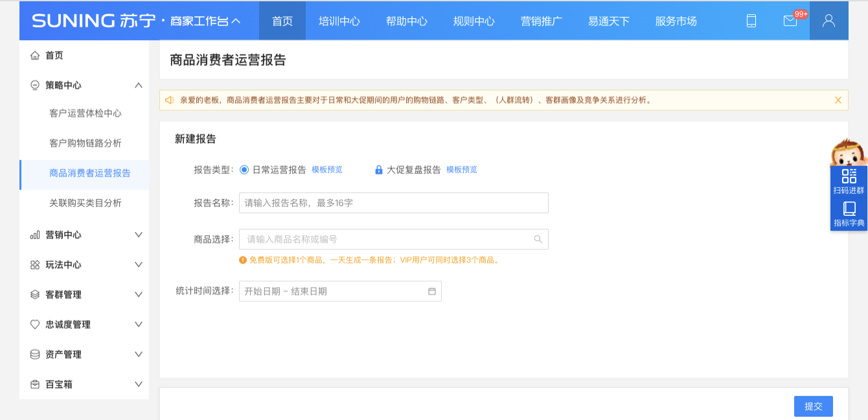The image size is (868, 420).
Task: Click 模板预览 link after 大促复盘报告
Action: [x=462, y=170]
